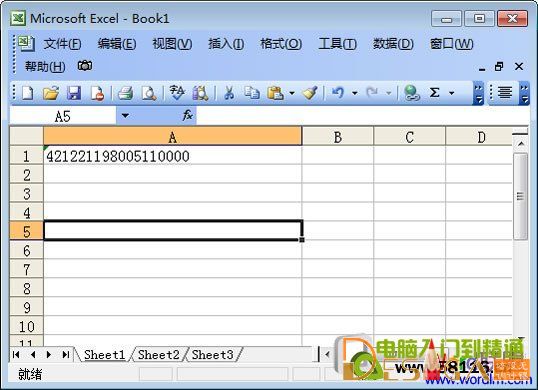Switch to the Sheet2 tab
The image size is (538, 390).
click(159, 355)
